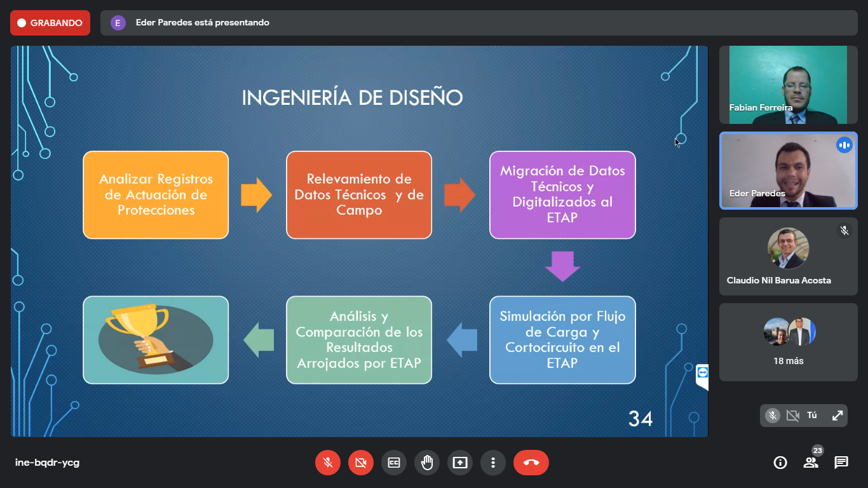Expand the "18 más" participants tile
Image resolution: width=868 pixels, height=488 pixels.
(x=788, y=342)
